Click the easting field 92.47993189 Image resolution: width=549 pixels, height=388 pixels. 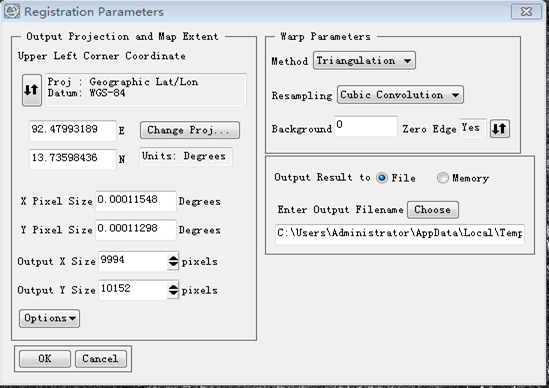coord(73,130)
